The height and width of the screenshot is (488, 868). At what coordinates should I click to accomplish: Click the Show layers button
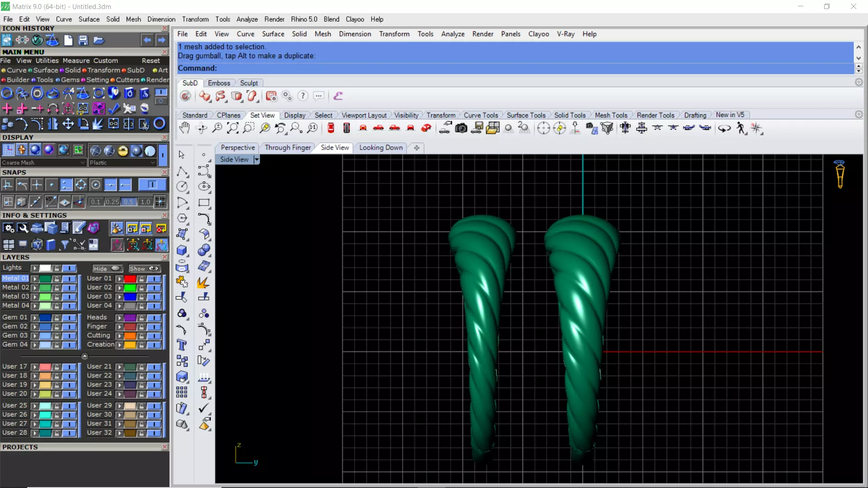[x=144, y=268]
